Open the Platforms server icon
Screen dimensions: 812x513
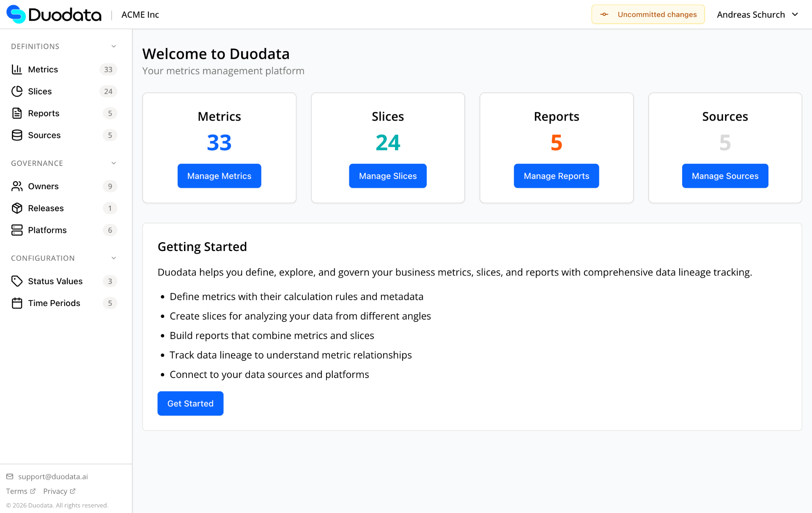point(17,230)
